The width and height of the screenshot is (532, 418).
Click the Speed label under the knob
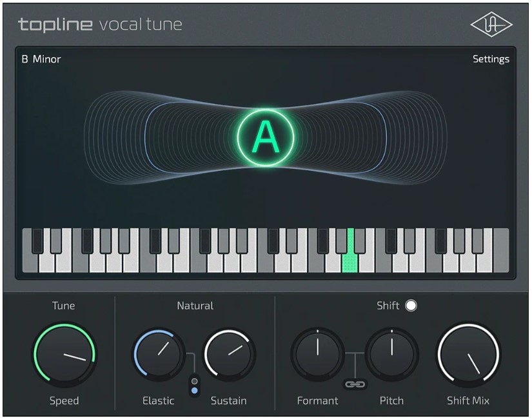(64, 401)
